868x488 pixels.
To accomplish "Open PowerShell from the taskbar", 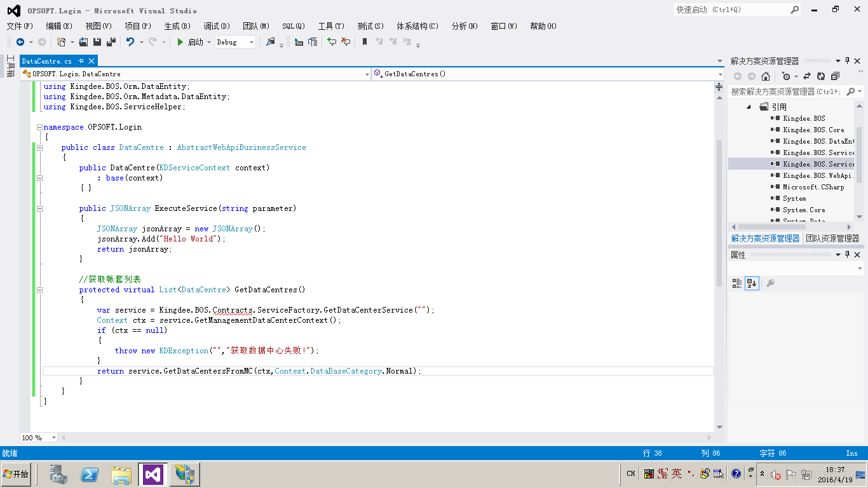I will (90, 474).
